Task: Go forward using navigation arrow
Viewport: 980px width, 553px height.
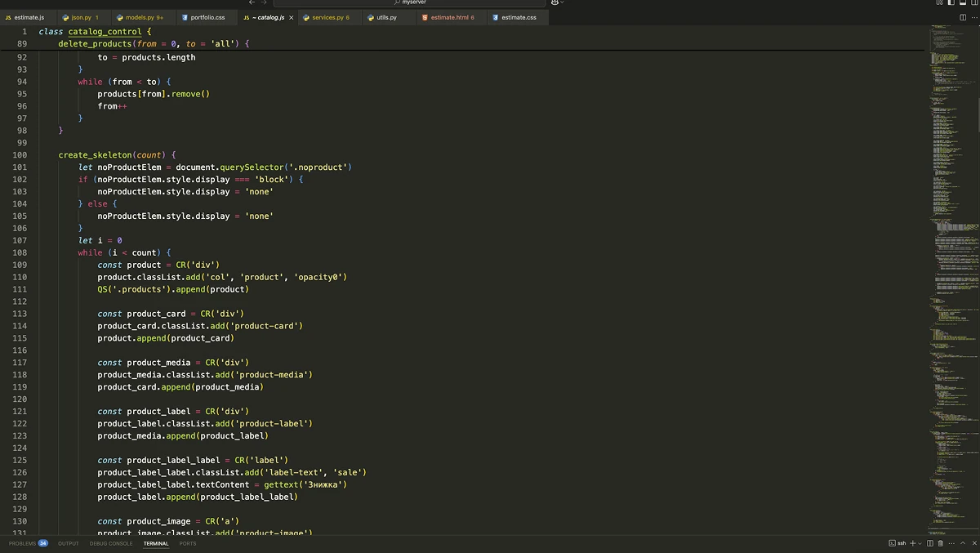Action: point(264,2)
